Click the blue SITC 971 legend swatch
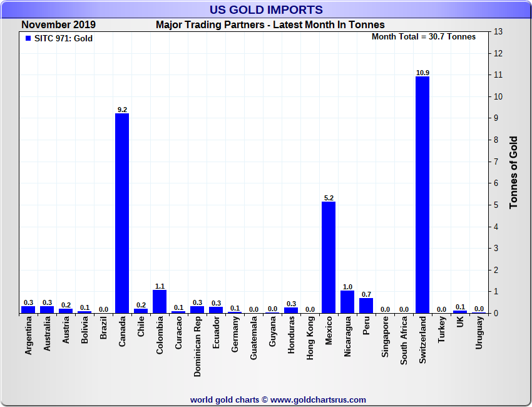Viewport: 532px width, 407px height. point(28,39)
